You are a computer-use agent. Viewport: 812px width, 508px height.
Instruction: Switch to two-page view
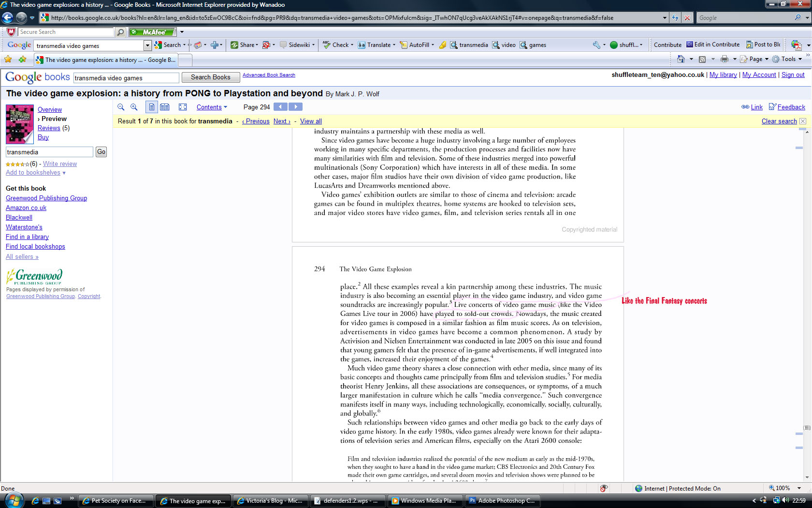coord(165,107)
